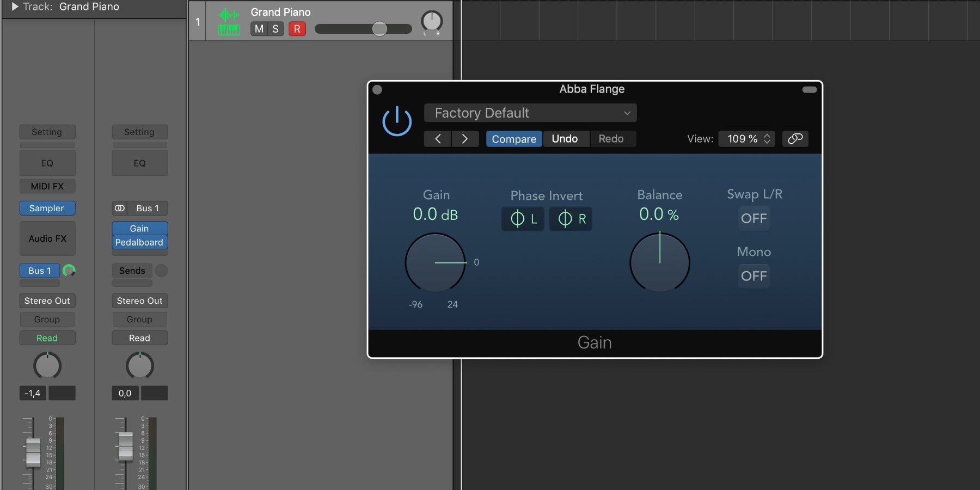980x490 pixels.
Task: Click the plugin link chain icon
Action: tap(795, 139)
